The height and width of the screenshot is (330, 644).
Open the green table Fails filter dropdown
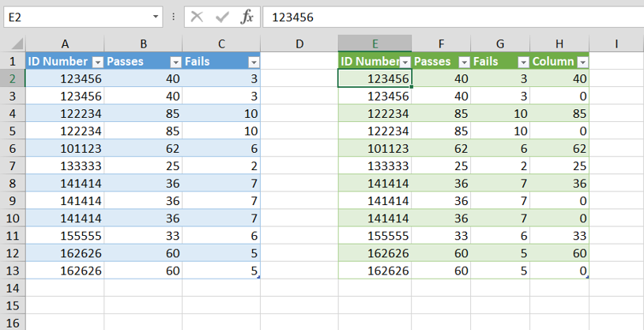pos(523,63)
